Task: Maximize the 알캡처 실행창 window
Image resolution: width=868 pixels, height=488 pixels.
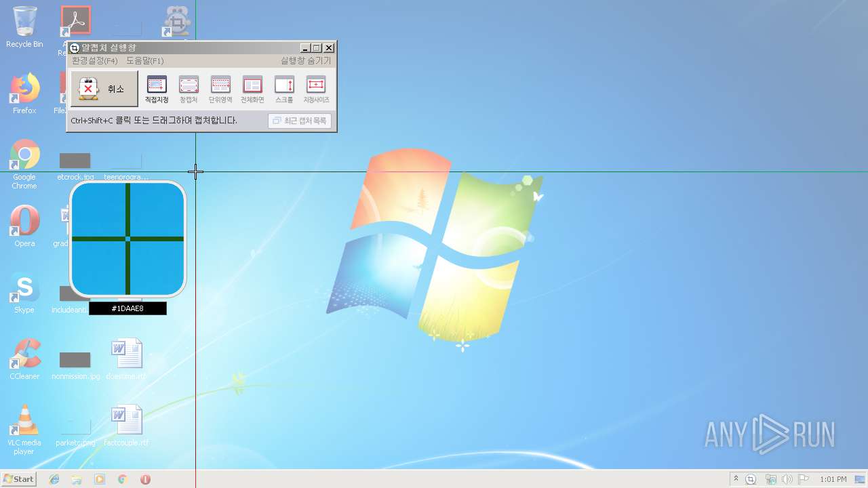Action: point(317,48)
